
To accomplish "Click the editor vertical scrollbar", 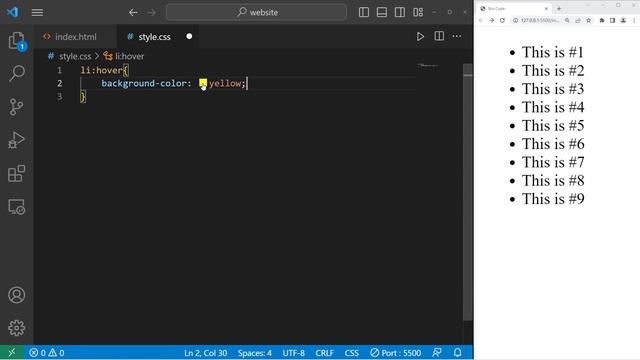I will (468, 192).
